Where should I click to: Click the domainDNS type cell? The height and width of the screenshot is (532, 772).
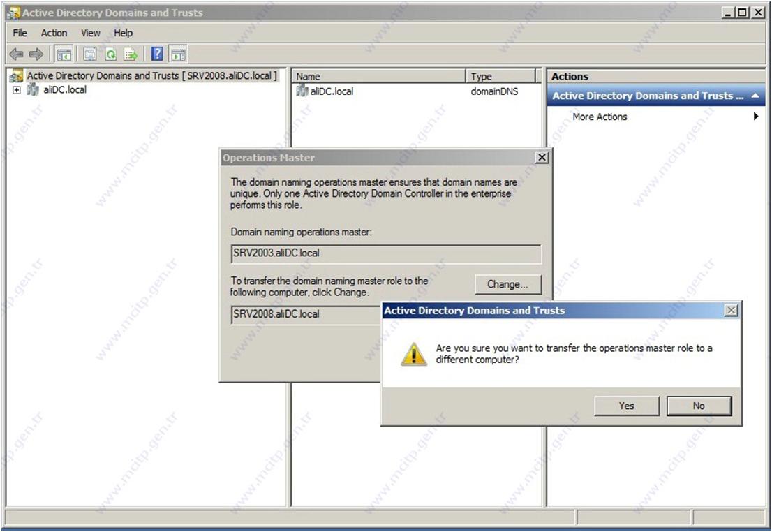click(x=494, y=91)
